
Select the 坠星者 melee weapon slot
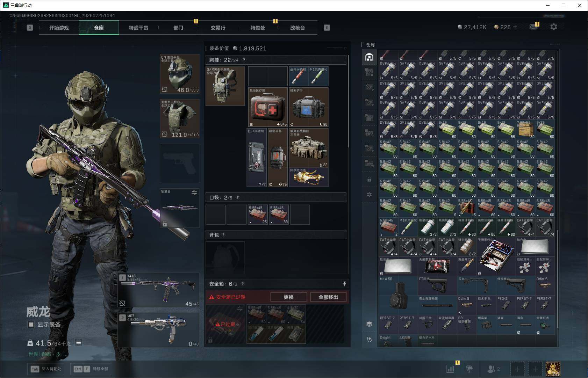[180, 208]
